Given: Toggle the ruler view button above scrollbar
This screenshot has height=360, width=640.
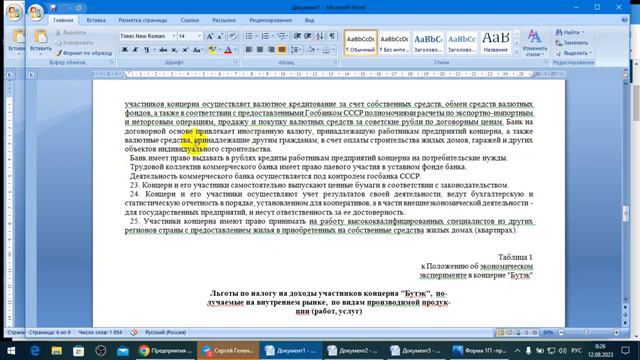Looking at the screenshot, I should pos(625,74).
